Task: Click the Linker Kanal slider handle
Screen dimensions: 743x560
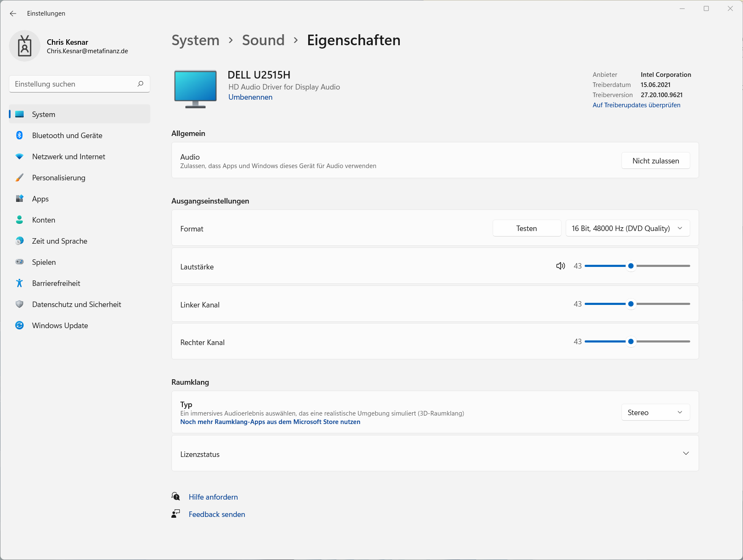Action: coord(631,304)
